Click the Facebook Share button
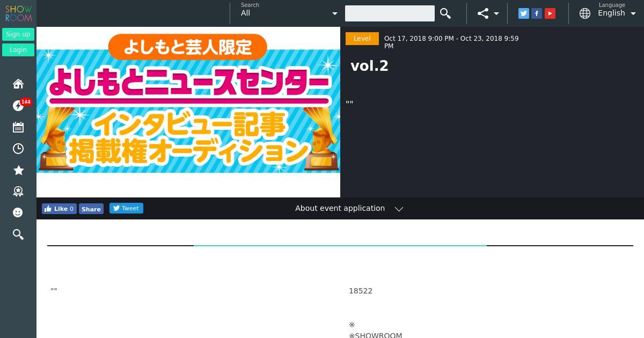Viewport: 644px width, 338px height. click(91, 209)
